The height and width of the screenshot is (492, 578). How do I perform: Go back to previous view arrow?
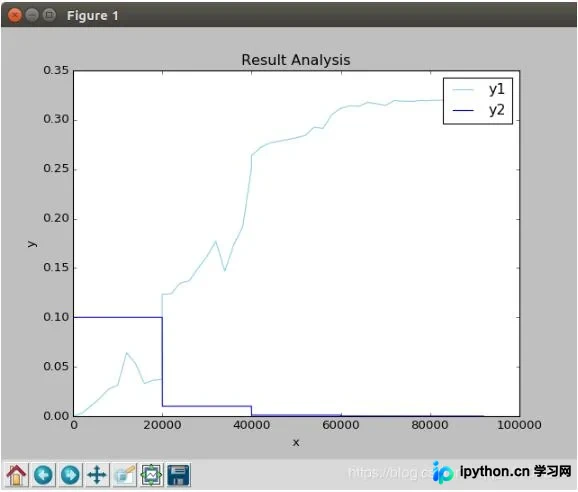(x=43, y=475)
